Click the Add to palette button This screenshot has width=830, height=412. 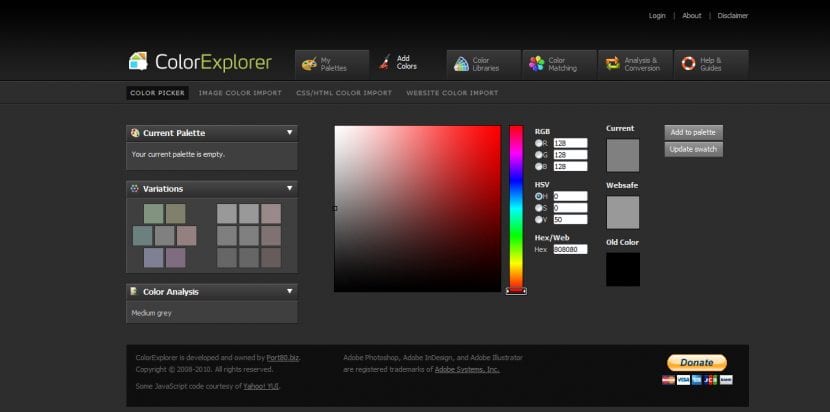693,132
